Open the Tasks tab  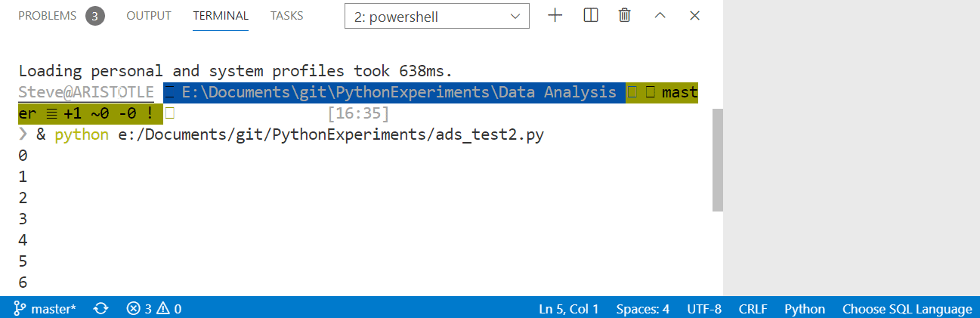(x=287, y=16)
